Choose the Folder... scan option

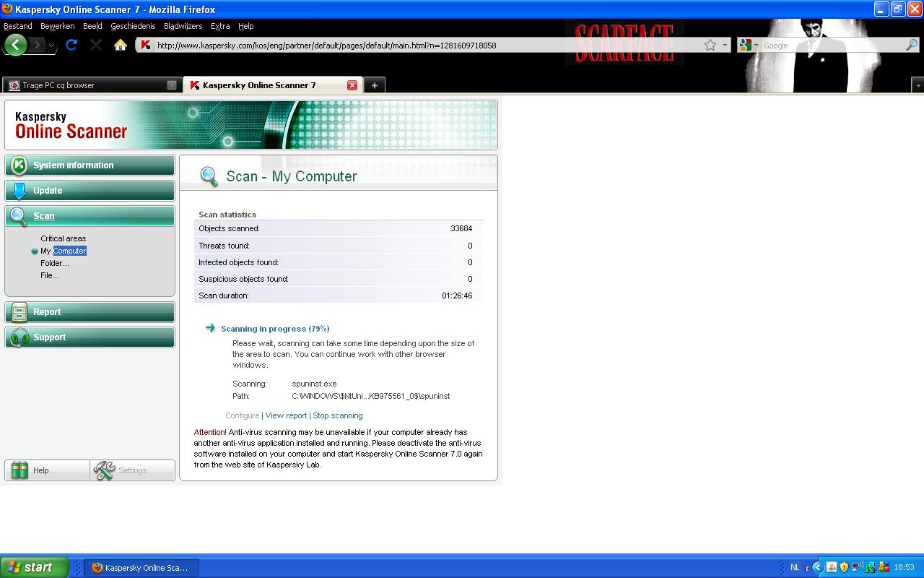[x=55, y=263]
